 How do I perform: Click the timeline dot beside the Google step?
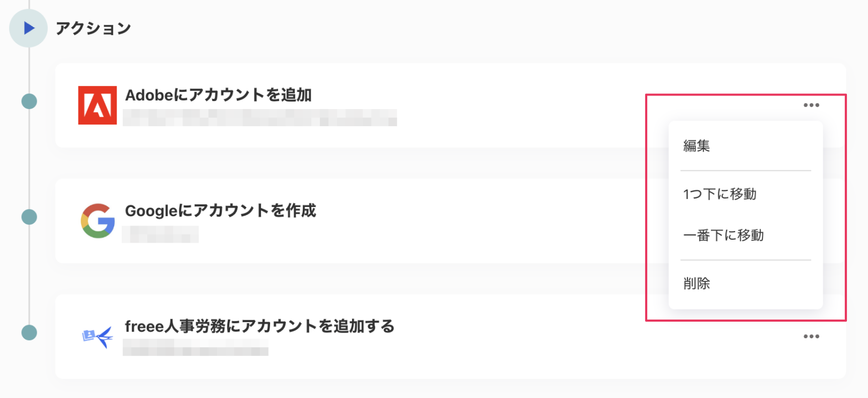coord(29,217)
